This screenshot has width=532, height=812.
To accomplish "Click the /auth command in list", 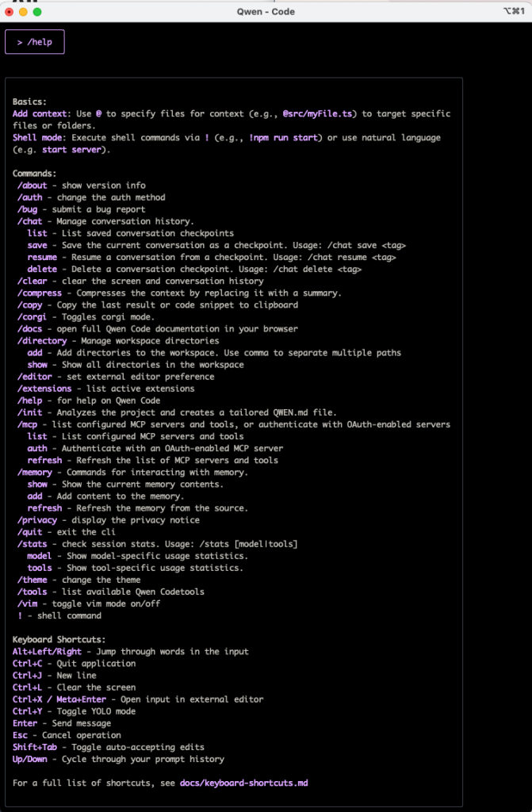I will click(x=29, y=197).
